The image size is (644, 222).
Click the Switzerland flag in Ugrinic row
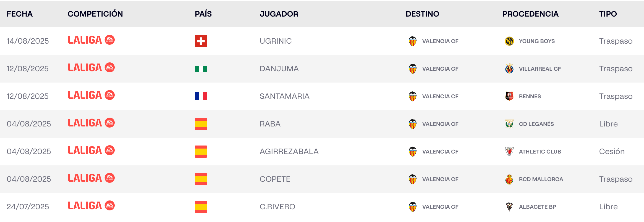[x=201, y=41]
